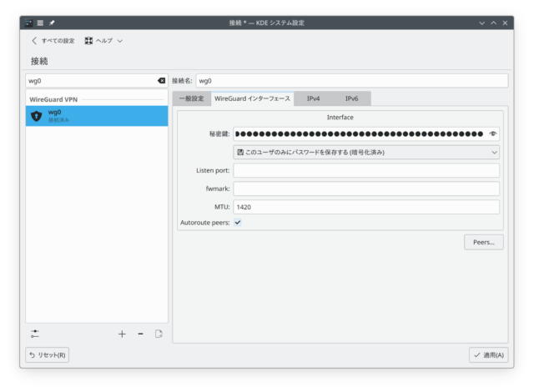
Task: Clear the wg0 search field
Action: click(161, 81)
